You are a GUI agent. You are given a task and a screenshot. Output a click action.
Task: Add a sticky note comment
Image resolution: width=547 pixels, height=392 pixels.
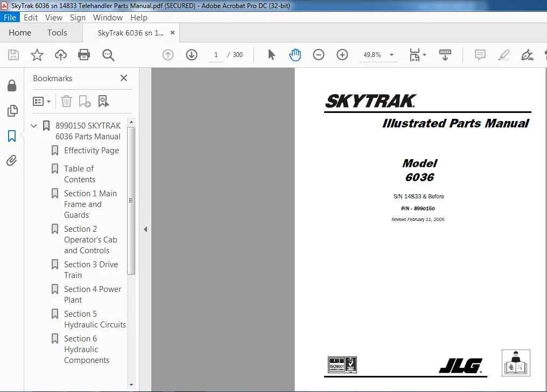tap(480, 55)
